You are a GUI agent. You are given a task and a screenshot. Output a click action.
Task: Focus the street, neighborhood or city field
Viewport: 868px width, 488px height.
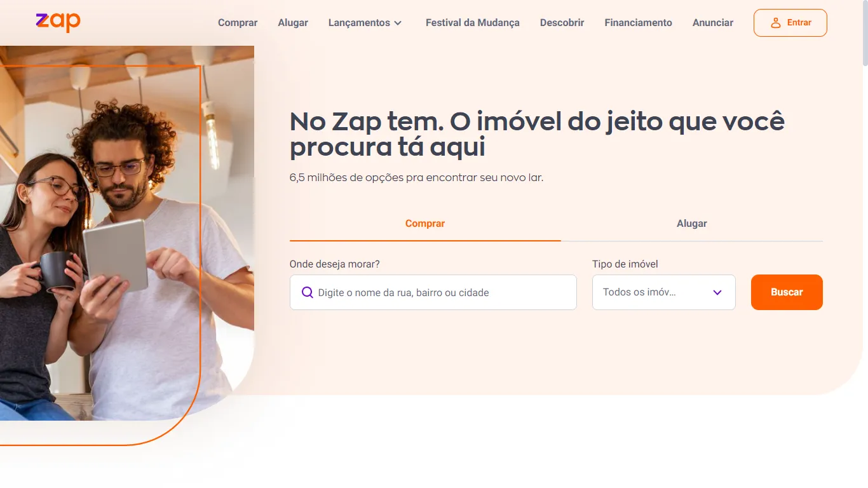pos(433,292)
